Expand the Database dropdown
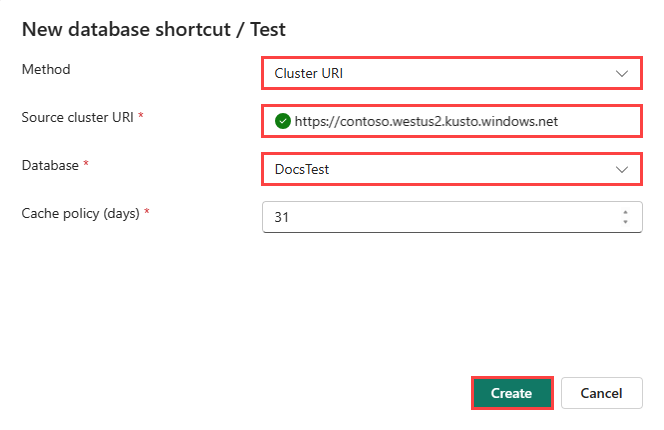Screen dimensions: 664x430 coord(452,169)
